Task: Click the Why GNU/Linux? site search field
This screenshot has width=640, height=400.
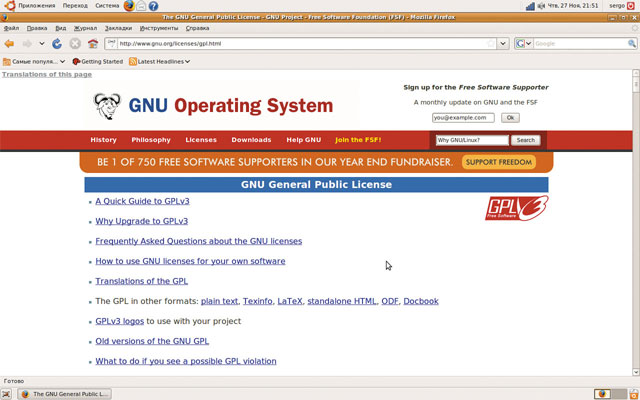Action: [472, 140]
